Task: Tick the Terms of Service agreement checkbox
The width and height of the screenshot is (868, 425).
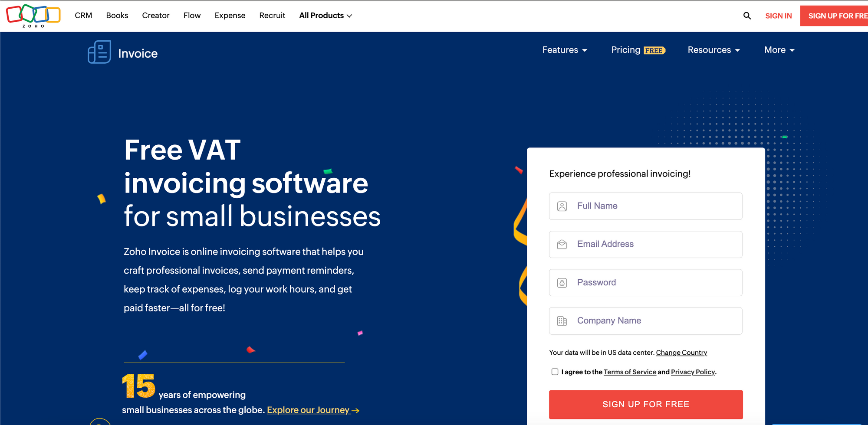Action: (555, 372)
